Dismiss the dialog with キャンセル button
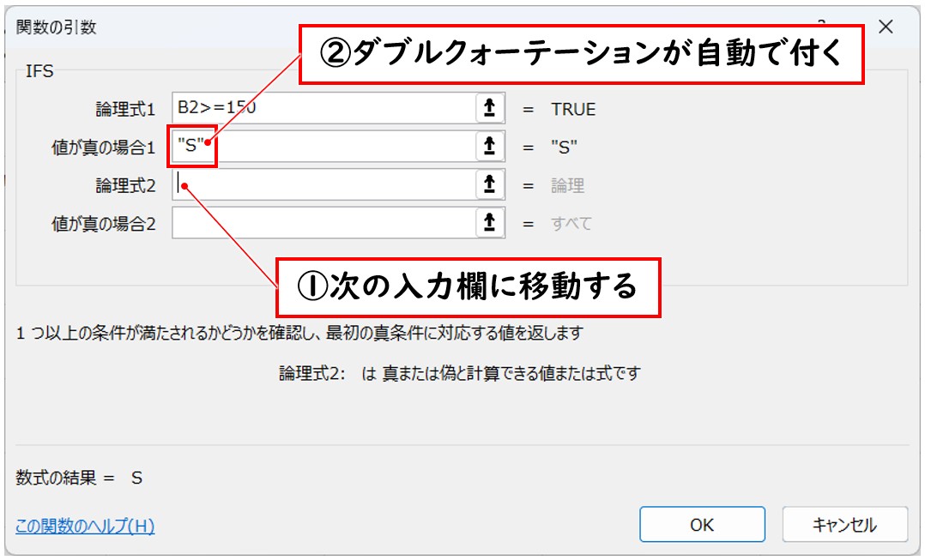Image resolution: width=925 pixels, height=560 pixels. coord(844,524)
